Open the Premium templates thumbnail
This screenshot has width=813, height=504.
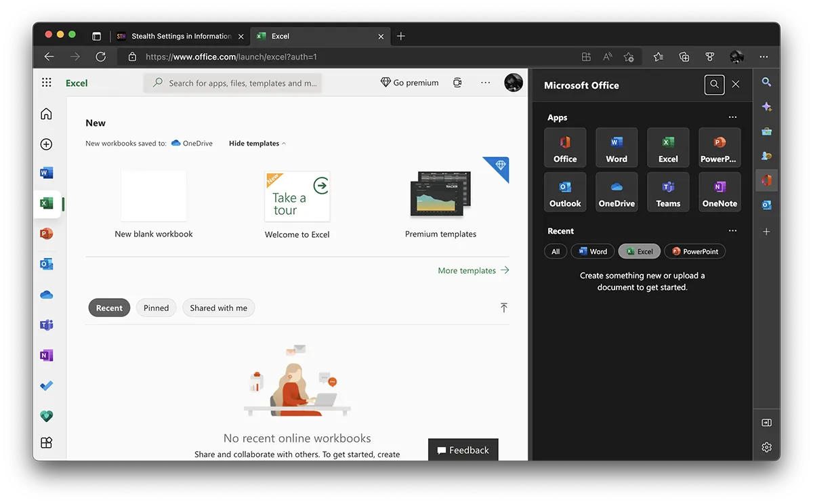(440, 196)
